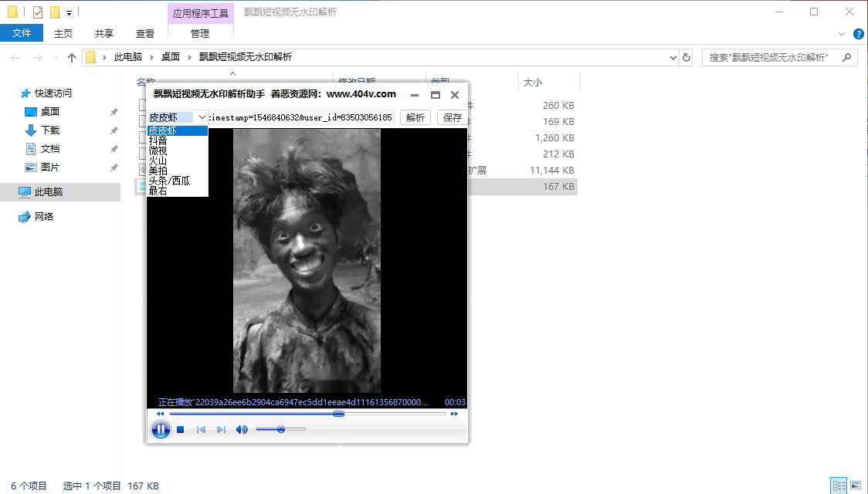Click the rewind double-arrow icon

pyautogui.click(x=160, y=414)
